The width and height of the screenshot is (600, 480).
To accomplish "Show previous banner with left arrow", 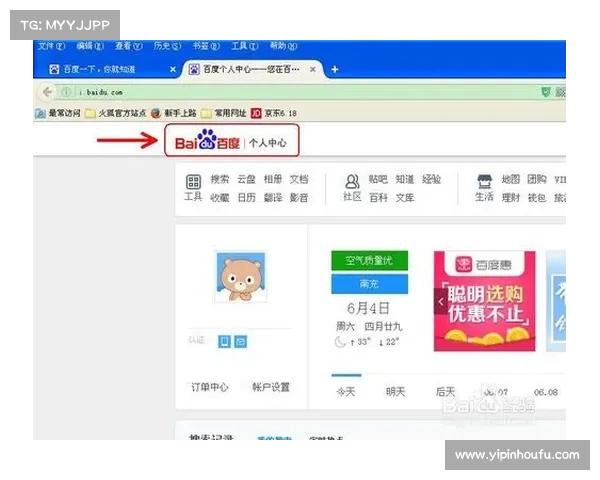I will [440, 300].
